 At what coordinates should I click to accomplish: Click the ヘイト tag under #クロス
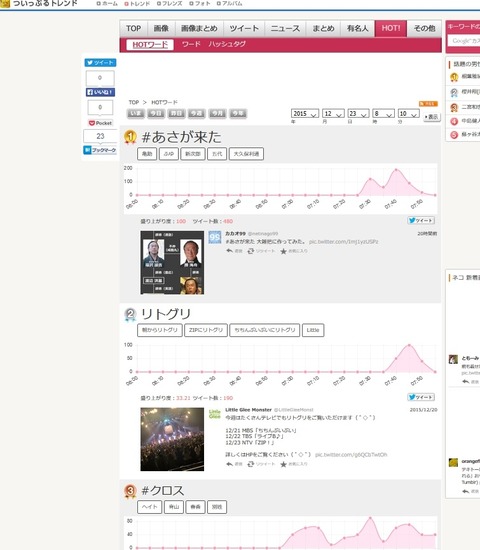(149, 507)
